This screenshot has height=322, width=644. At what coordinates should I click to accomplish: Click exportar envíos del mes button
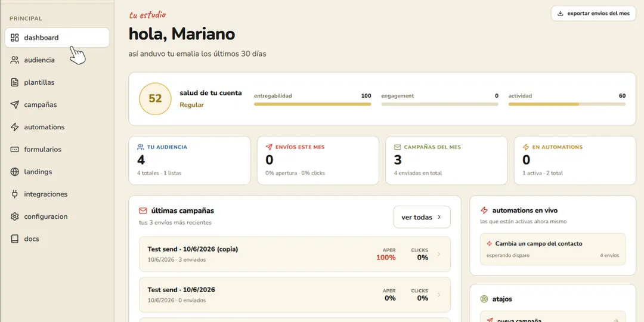(593, 14)
